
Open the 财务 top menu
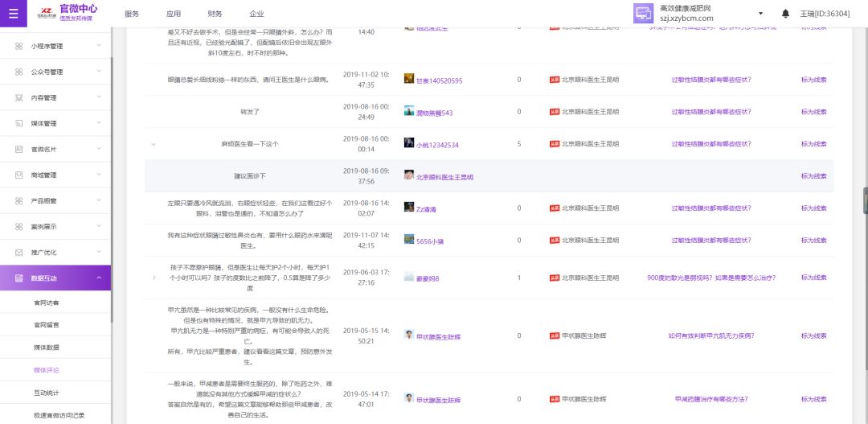(x=215, y=14)
